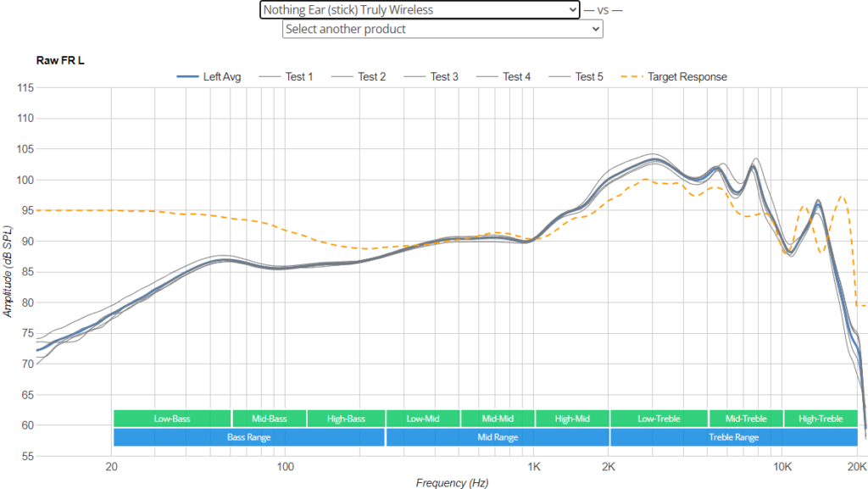Click the 115 amplitude axis value
Image resolution: width=868 pixels, height=489 pixels.
tap(25, 87)
